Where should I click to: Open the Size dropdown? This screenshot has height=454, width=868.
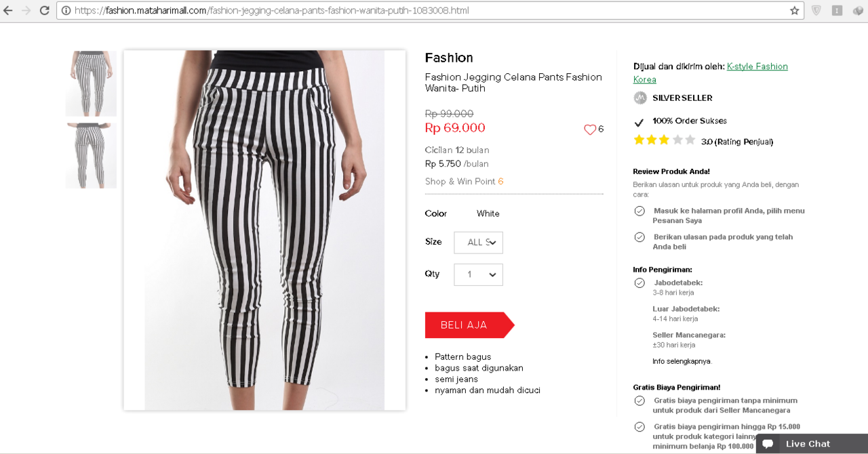(x=478, y=243)
